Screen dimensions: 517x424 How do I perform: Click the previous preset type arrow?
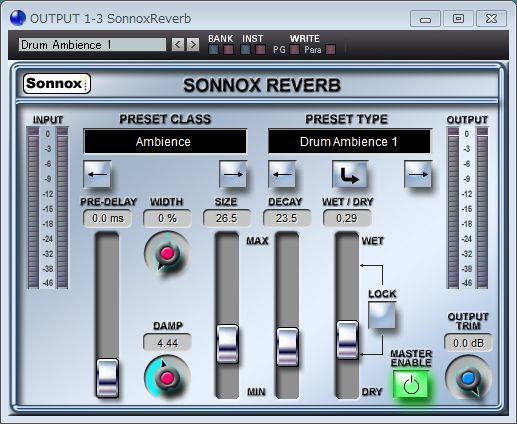[x=282, y=174]
